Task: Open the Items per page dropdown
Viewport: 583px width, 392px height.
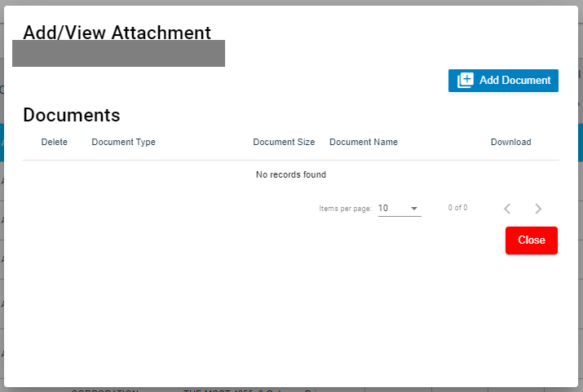Action: [399, 209]
